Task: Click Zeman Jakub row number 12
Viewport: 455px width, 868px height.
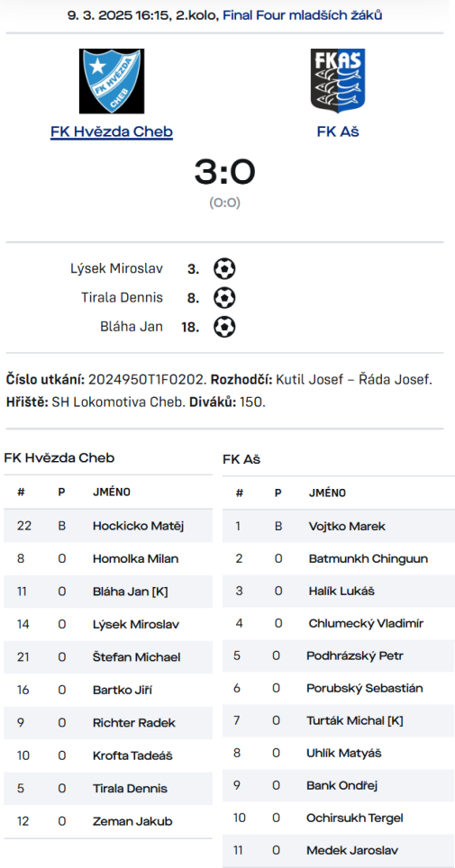Action: [23, 821]
